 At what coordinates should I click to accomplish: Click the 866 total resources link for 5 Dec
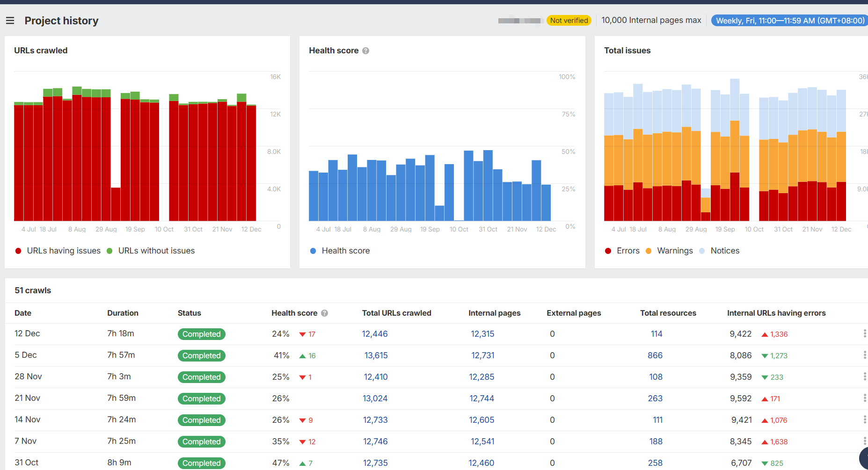coord(655,355)
